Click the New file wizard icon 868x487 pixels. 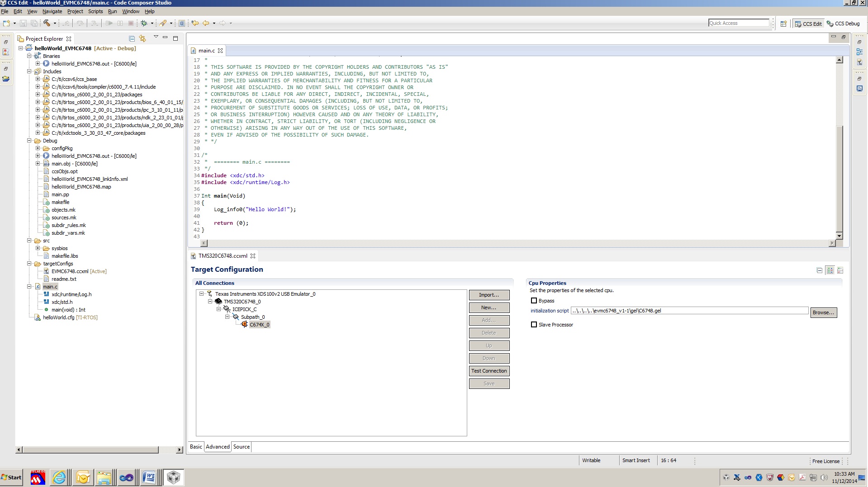tap(6, 23)
